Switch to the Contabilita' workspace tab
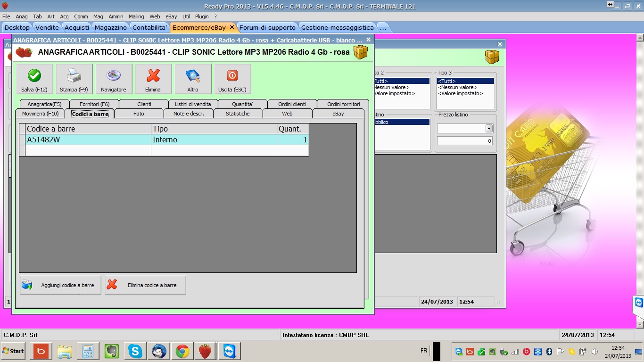 pyautogui.click(x=150, y=27)
